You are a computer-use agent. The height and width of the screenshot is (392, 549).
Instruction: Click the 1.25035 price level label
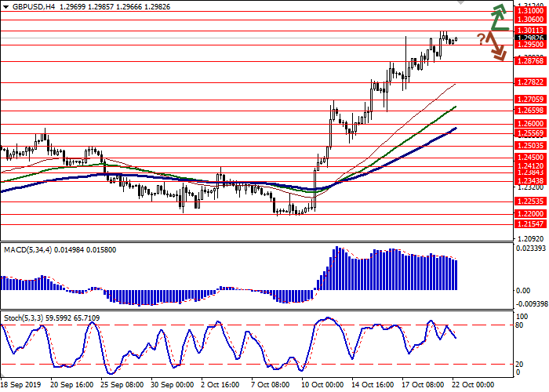point(529,145)
